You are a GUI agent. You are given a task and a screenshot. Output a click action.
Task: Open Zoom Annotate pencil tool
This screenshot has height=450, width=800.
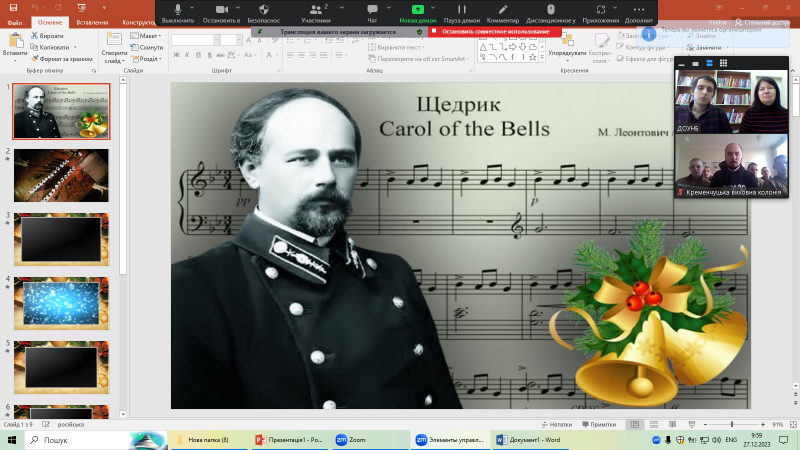[x=503, y=13]
